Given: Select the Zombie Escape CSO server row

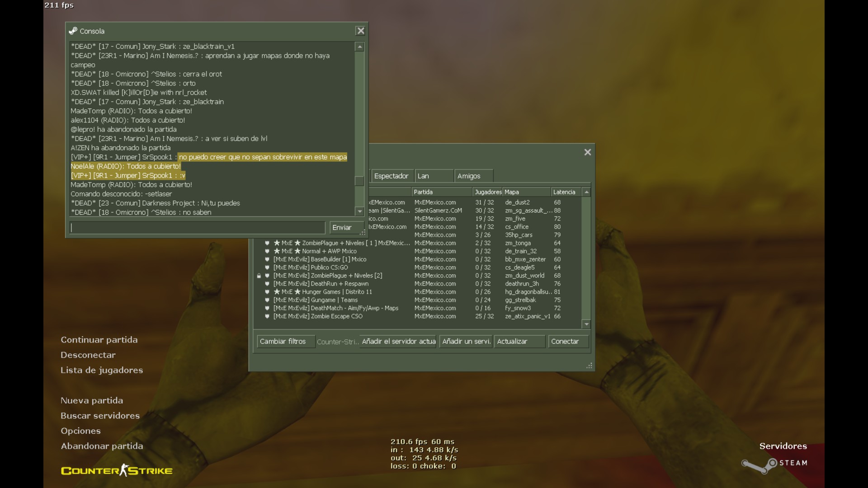Looking at the screenshot, I should coord(418,316).
